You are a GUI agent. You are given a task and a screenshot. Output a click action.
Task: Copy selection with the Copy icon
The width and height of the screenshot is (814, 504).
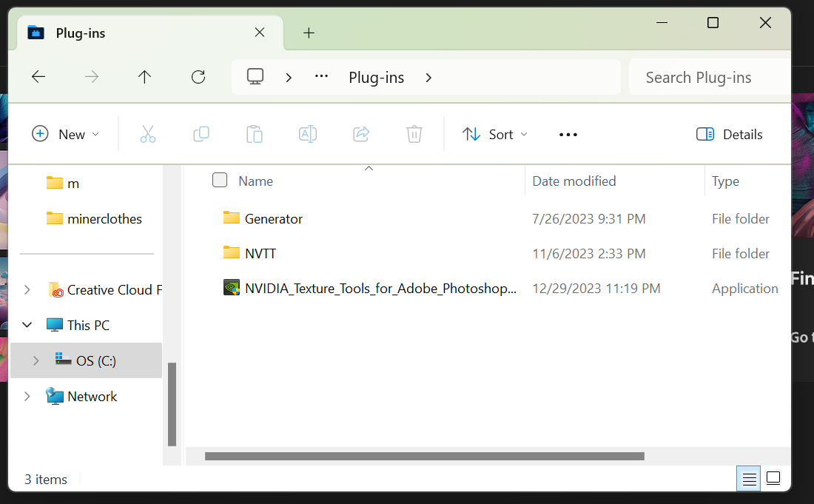tap(201, 134)
